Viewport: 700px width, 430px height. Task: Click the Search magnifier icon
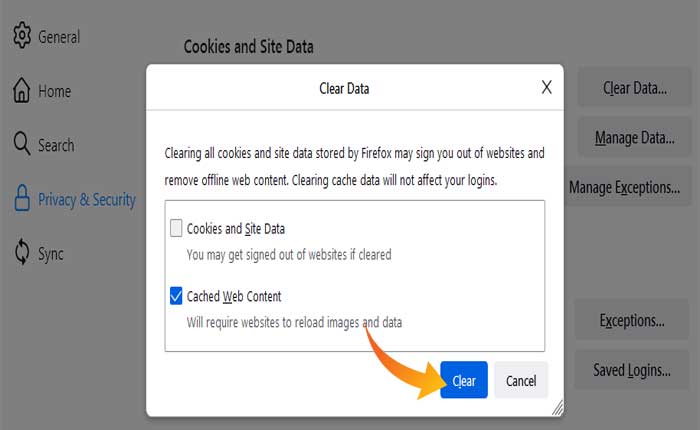pos(22,144)
